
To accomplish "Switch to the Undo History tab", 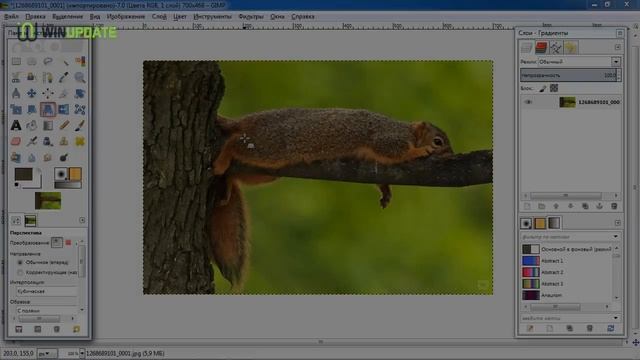I will (x=571, y=48).
